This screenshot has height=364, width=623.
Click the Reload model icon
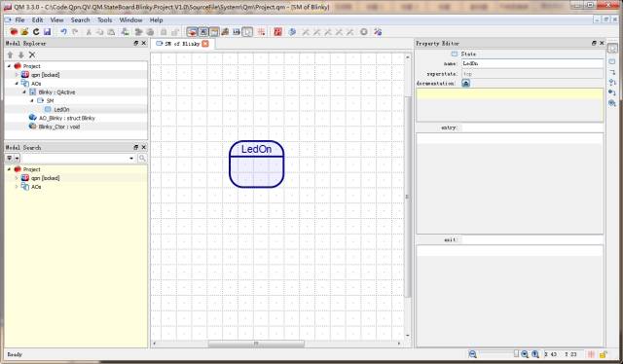pyautogui.click(x=36, y=32)
